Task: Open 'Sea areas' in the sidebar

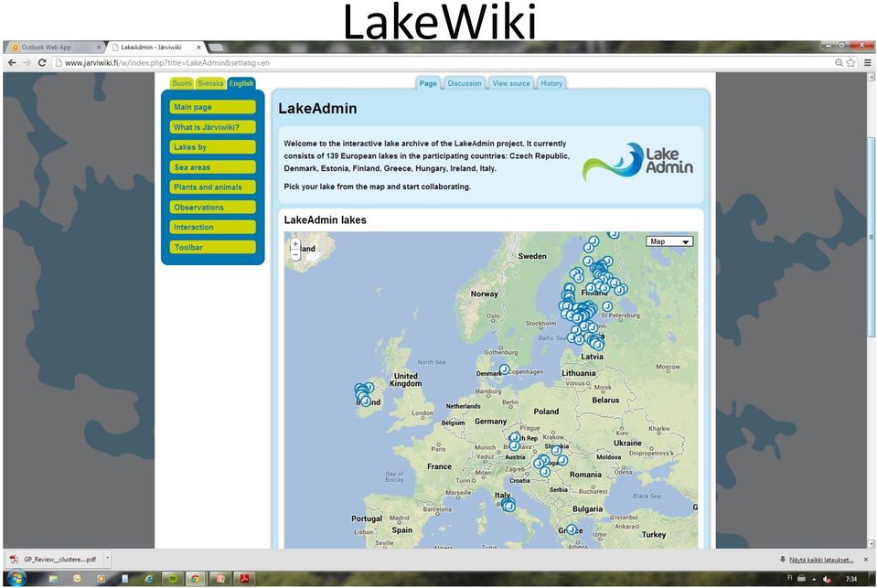Action: tap(212, 167)
